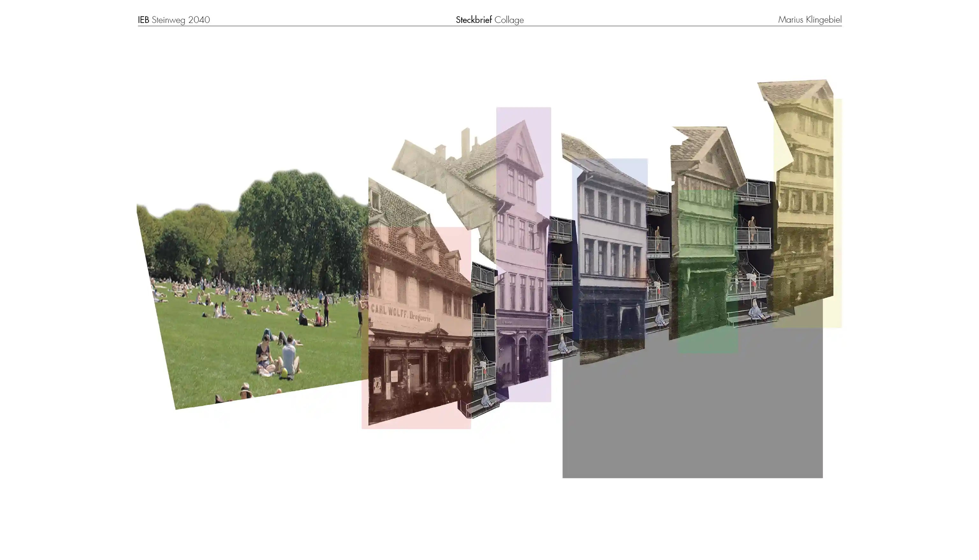
Task: Click the 'IEB Steinweg 2040' header text
Action: click(x=174, y=20)
